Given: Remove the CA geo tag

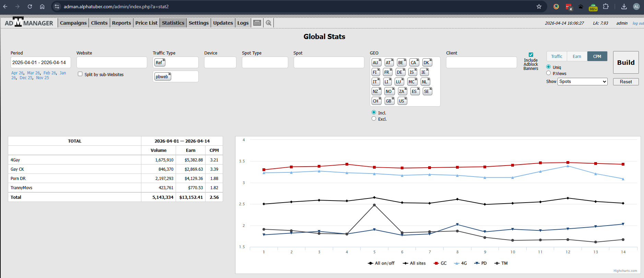Looking at the screenshot, I should (x=418, y=60).
